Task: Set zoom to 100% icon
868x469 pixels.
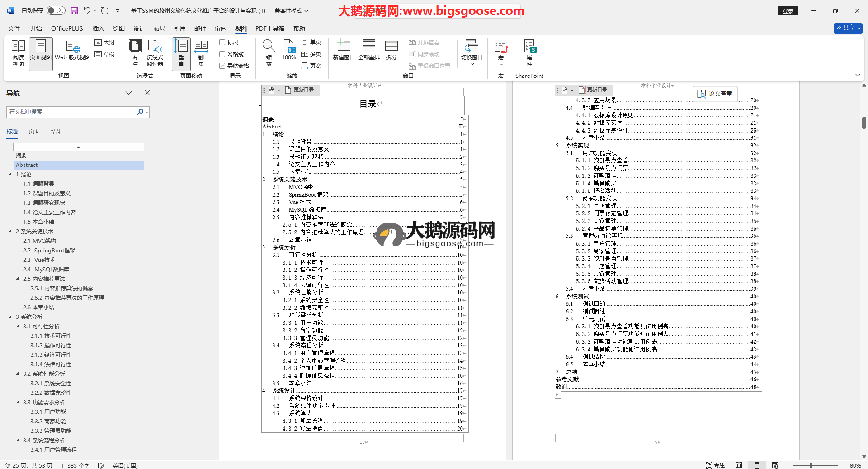Action: coord(289,51)
